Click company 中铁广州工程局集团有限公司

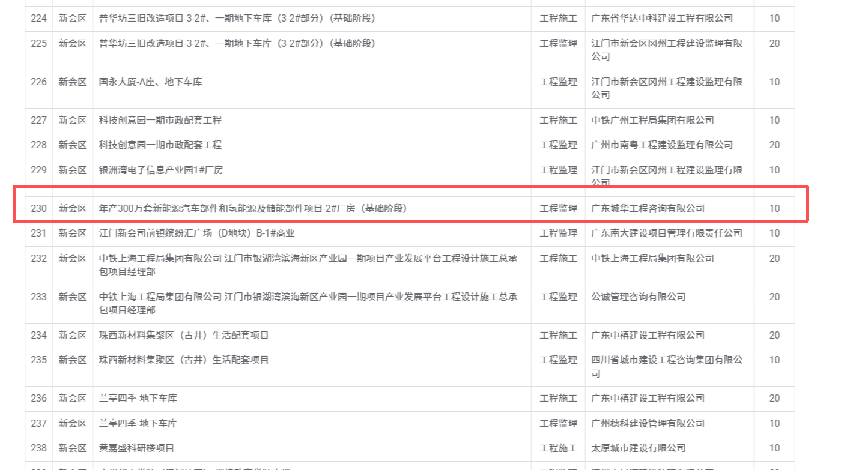click(652, 120)
